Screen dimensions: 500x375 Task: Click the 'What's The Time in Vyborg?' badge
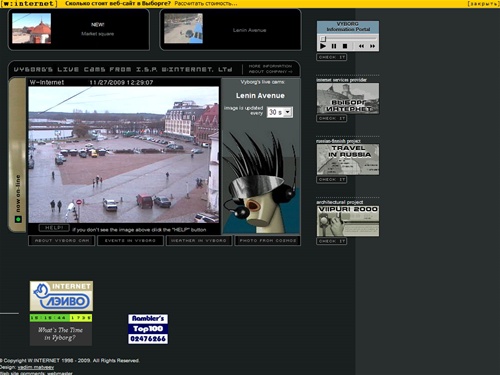[61, 334]
